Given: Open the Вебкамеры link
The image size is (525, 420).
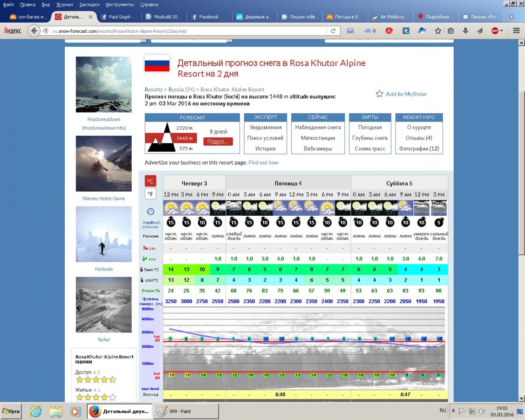Looking at the screenshot, I should click(x=318, y=149).
